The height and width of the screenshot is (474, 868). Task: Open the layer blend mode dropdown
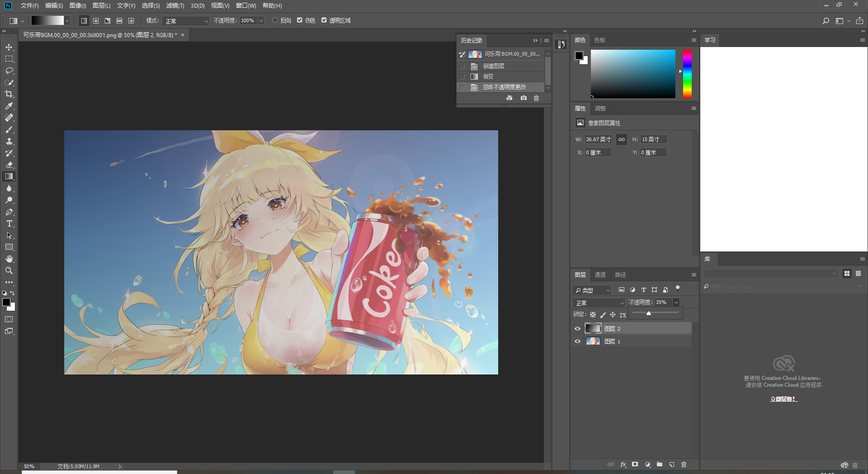tap(599, 303)
